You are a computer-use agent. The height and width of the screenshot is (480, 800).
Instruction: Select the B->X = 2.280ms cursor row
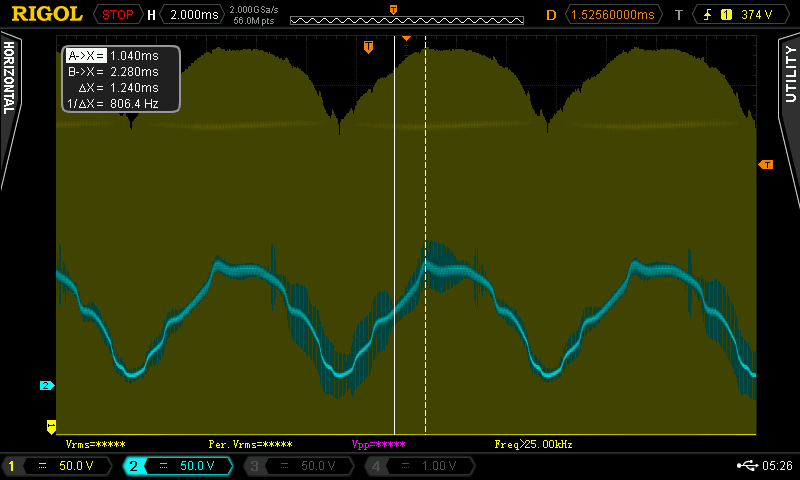tap(113, 71)
